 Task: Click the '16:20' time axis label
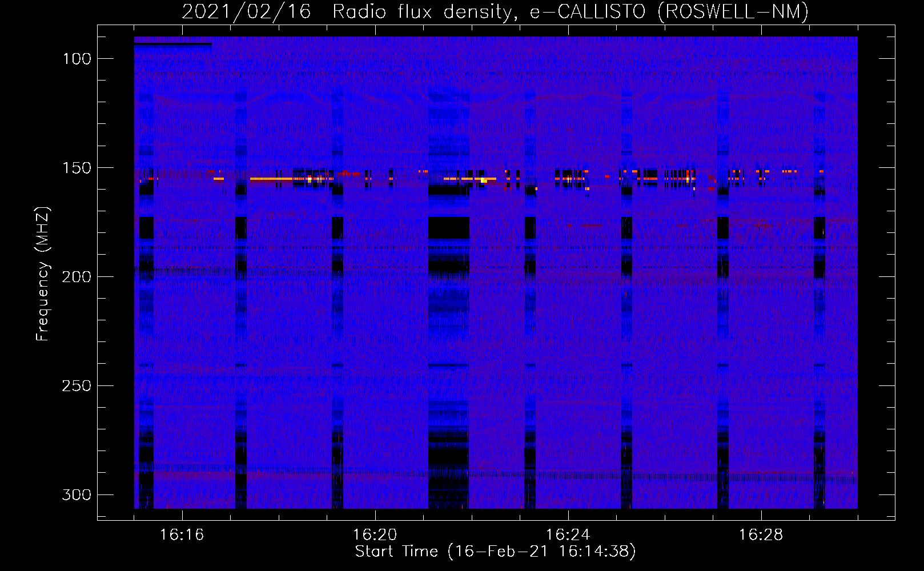pyautogui.click(x=375, y=535)
